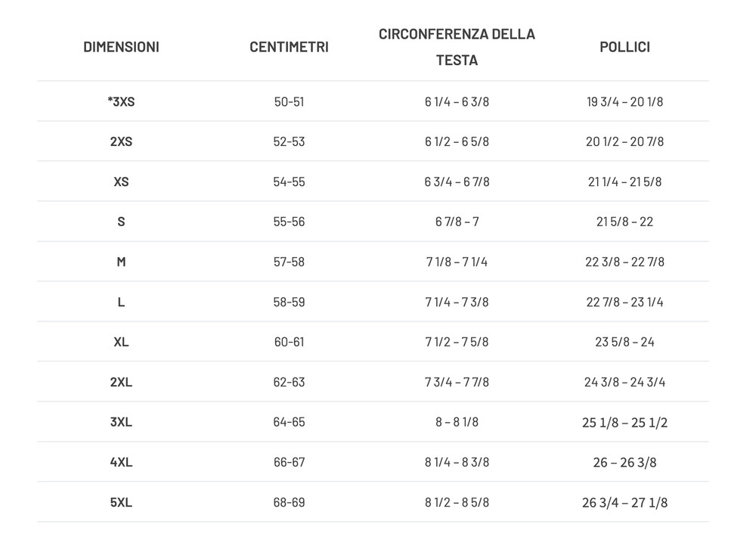The height and width of the screenshot is (543, 756).
Task: Select the 60-61 centimeter cell
Action: pos(289,342)
